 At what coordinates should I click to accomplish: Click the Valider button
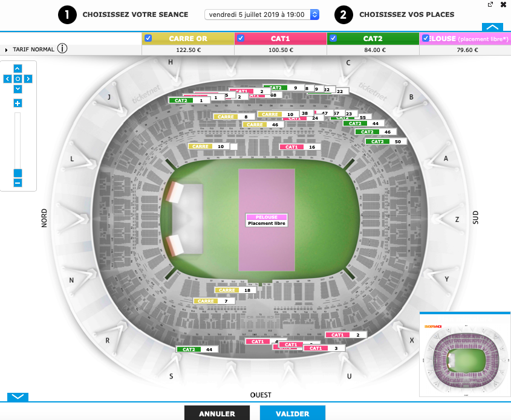click(292, 413)
